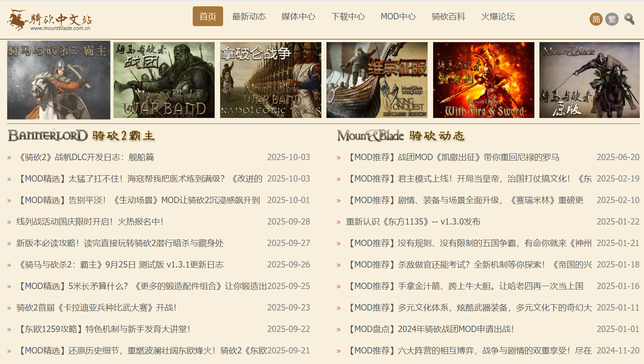Open the With Fire & Sword banner
Screen dimensions: 644x364
484,80
